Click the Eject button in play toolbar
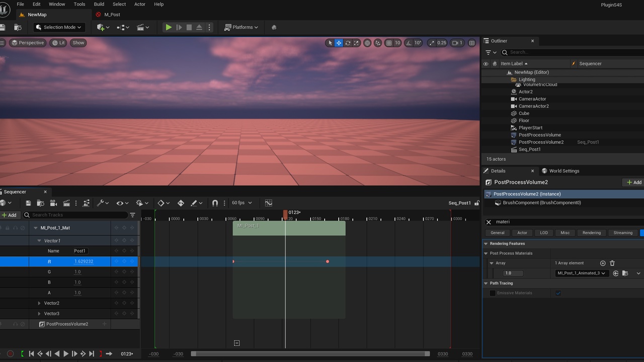644x362 pixels. click(x=199, y=27)
